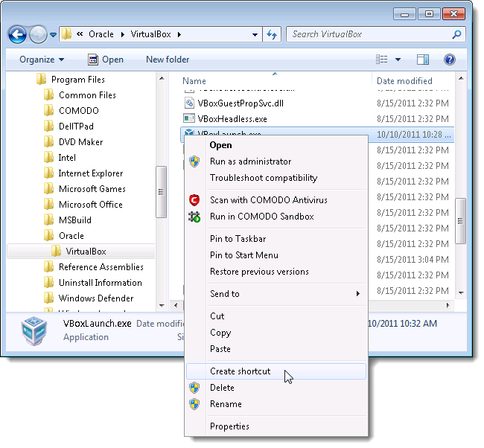Viewport: 484px width, 448px height.
Task: Click the Oracle folder icon in tree
Action: click(x=48, y=236)
